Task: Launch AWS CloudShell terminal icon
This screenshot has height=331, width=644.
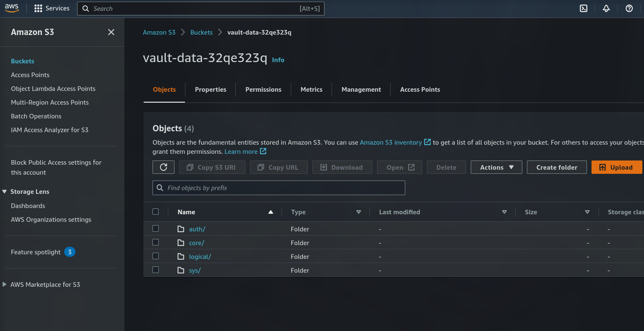Action: pyautogui.click(x=584, y=8)
